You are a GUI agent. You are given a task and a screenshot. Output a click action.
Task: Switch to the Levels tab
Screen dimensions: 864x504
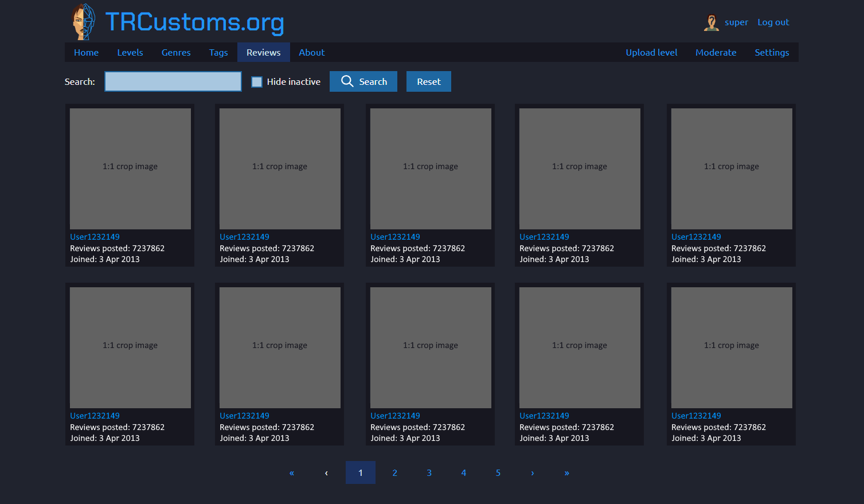[x=130, y=52]
